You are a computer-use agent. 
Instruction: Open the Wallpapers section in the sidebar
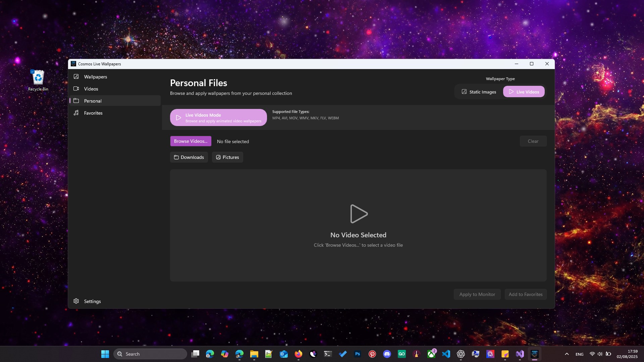point(115,77)
